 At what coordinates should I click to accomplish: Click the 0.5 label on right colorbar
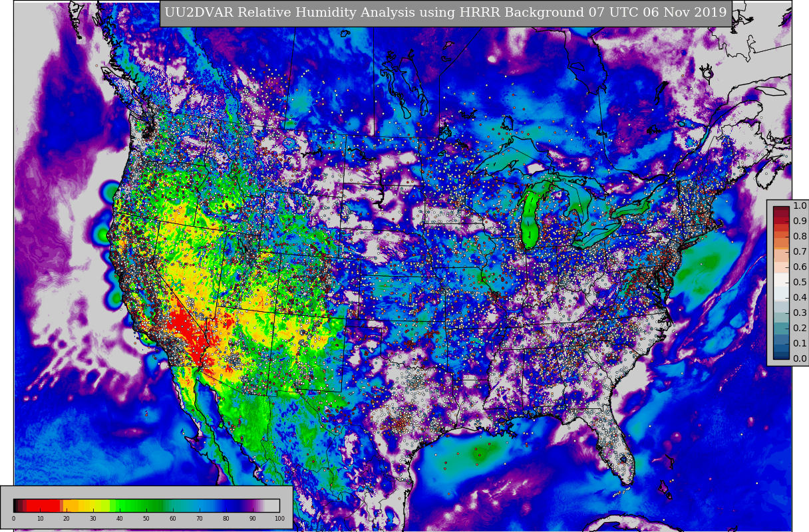coord(800,283)
